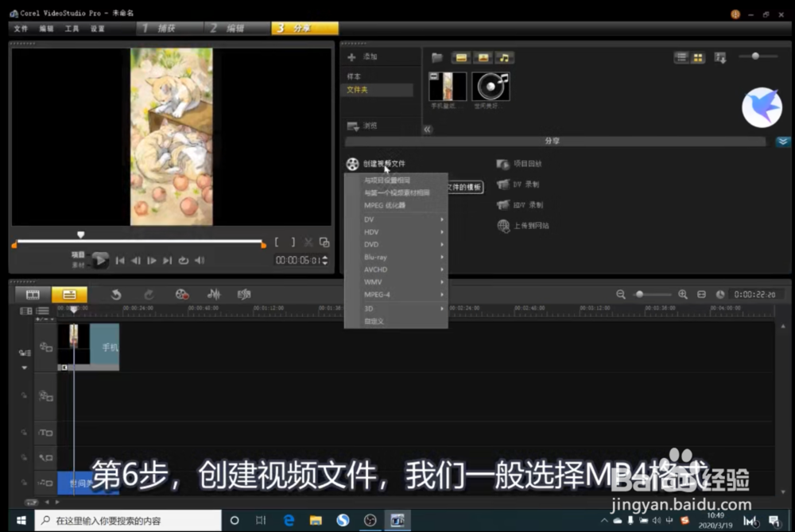Click DV 录制 option
Screen dimensions: 795x532
pos(518,184)
